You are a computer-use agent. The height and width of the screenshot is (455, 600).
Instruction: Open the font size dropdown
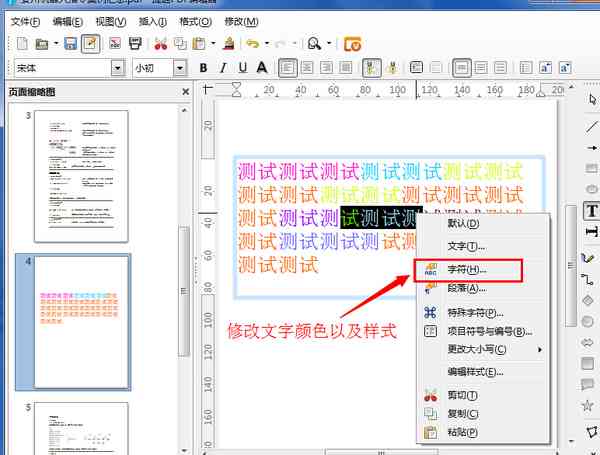tap(180, 68)
